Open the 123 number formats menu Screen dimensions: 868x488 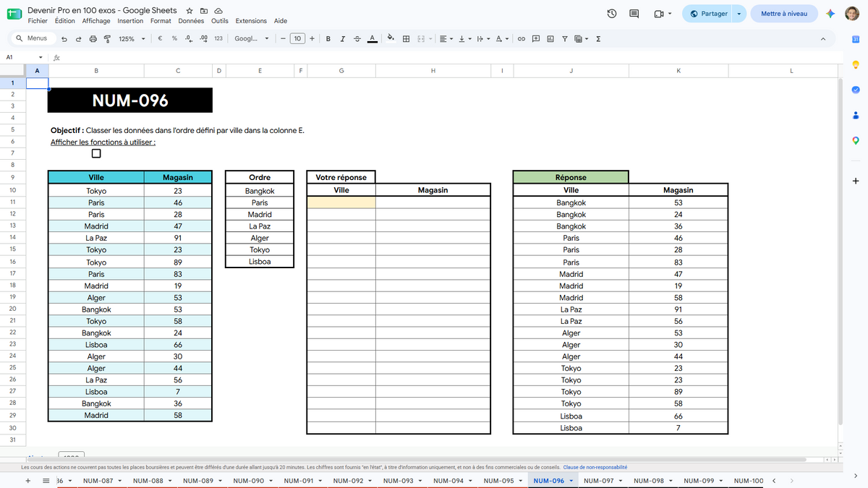click(218, 39)
